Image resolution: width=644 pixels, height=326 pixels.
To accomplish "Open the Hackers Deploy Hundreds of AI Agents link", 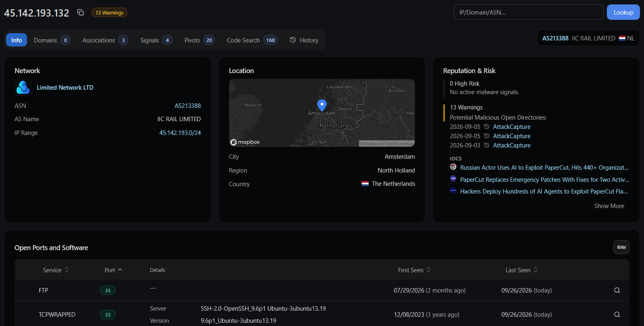I will [544, 191].
